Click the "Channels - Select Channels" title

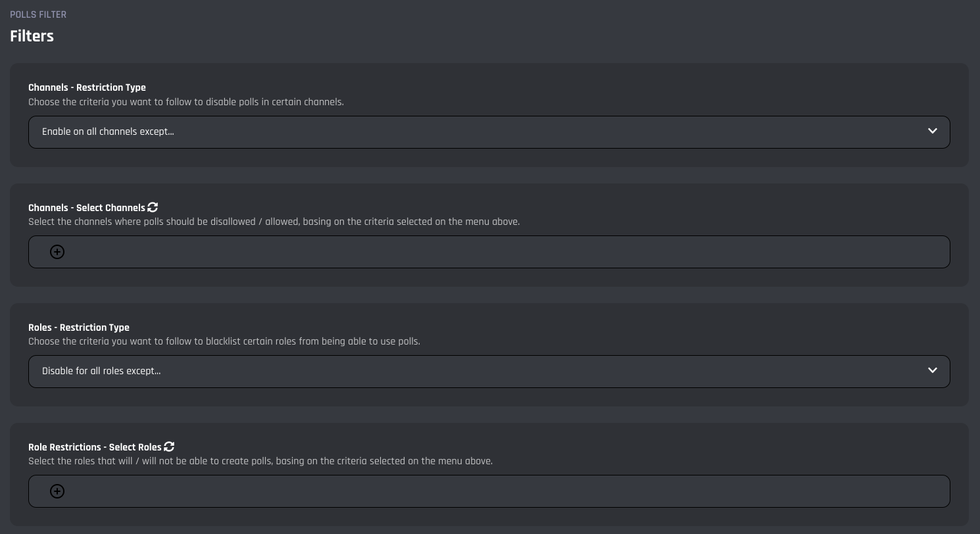click(x=86, y=208)
